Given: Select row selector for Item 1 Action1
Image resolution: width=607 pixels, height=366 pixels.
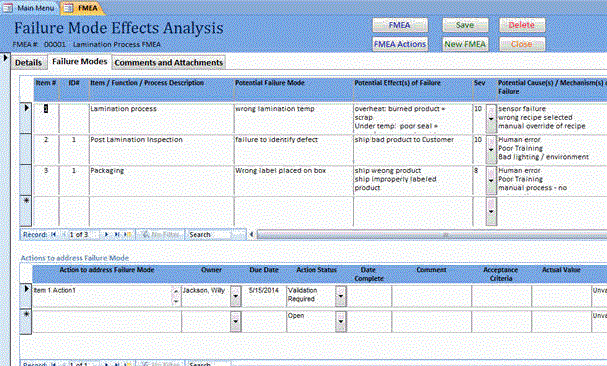Looking at the screenshot, I should point(26,296).
